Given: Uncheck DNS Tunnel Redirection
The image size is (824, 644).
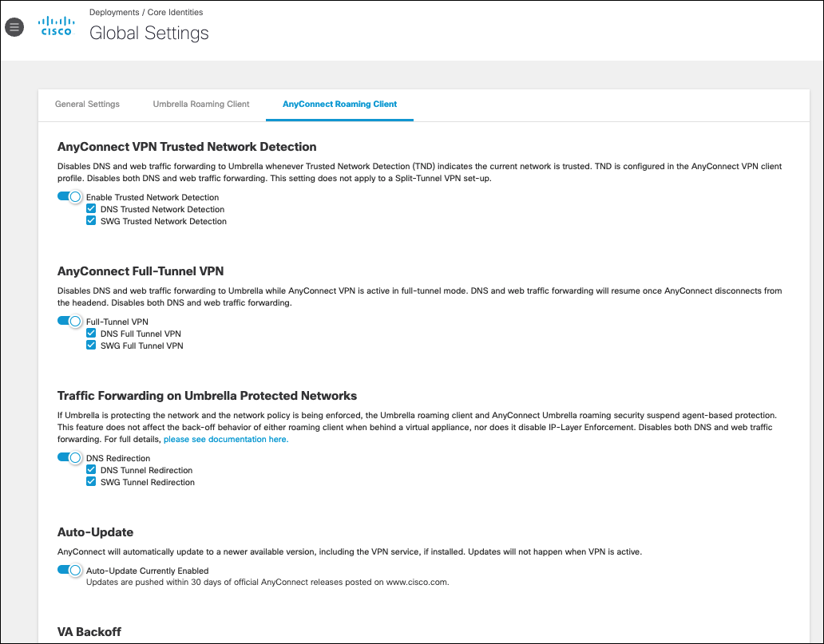Looking at the screenshot, I should point(91,469).
